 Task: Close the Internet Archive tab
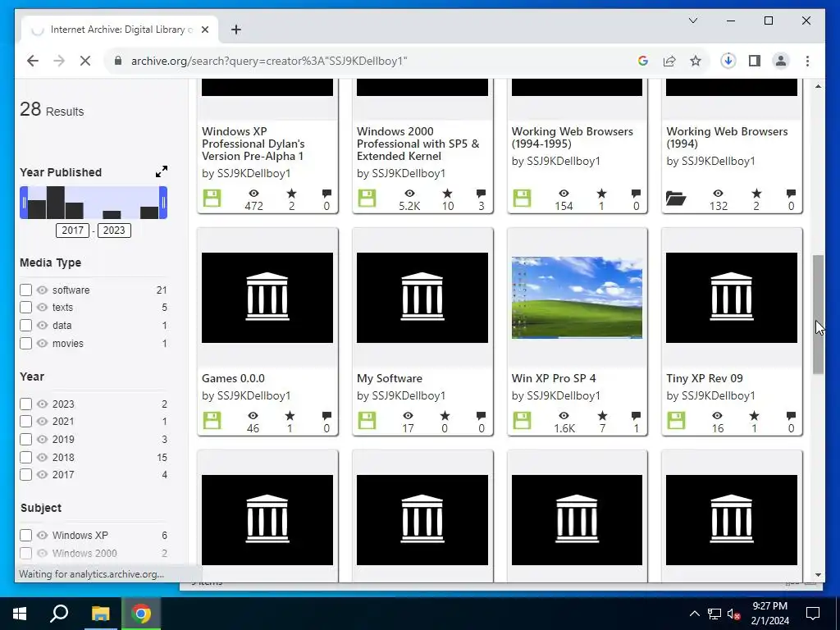(x=204, y=30)
